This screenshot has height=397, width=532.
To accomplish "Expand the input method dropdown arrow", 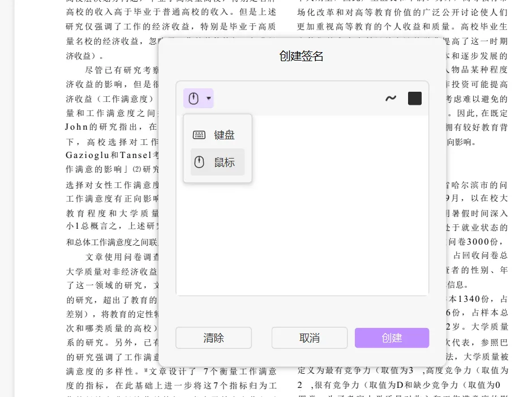I will pyautogui.click(x=209, y=99).
